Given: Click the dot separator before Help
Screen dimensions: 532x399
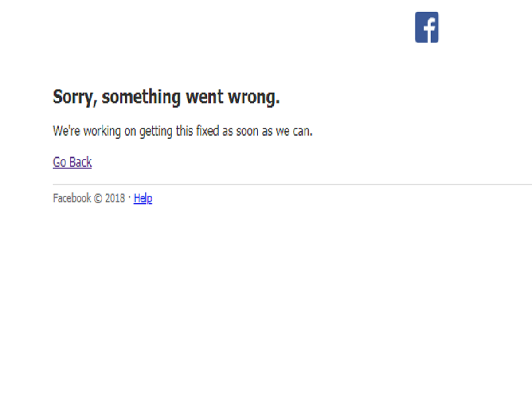Looking at the screenshot, I should click(129, 198).
